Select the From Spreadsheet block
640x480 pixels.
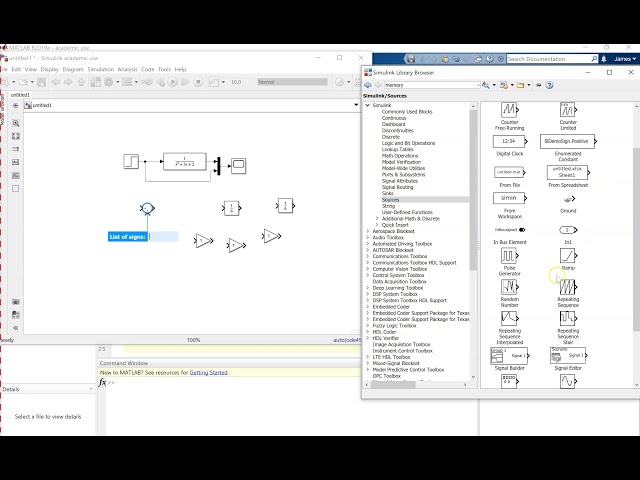[568, 172]
